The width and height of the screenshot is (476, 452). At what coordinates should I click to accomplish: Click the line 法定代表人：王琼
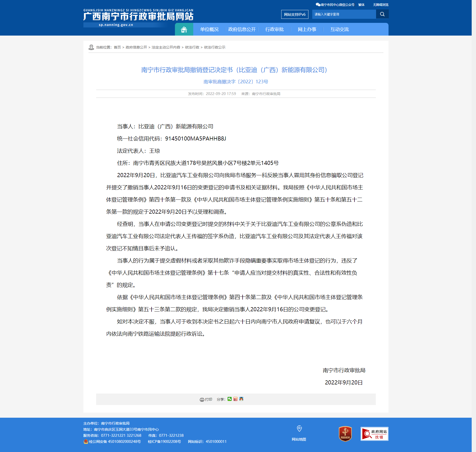coord(138,151)
